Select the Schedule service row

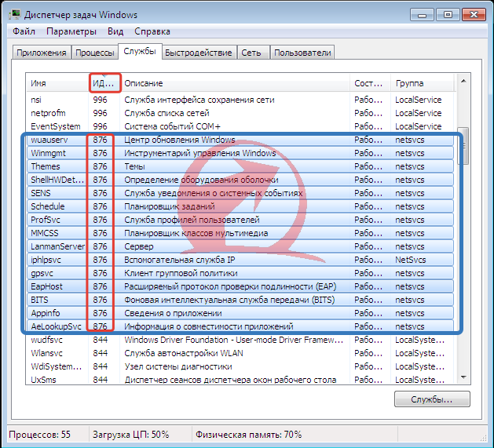click(240, 206)
